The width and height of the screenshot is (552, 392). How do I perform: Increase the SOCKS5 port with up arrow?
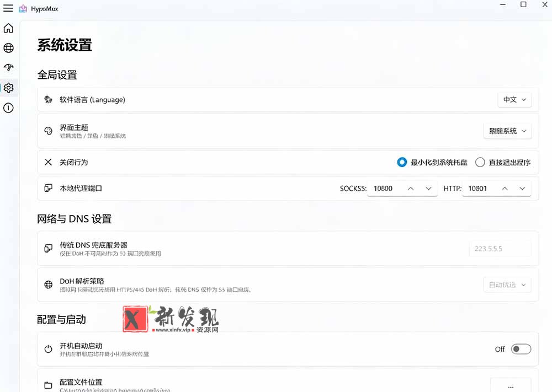[411, 189]
